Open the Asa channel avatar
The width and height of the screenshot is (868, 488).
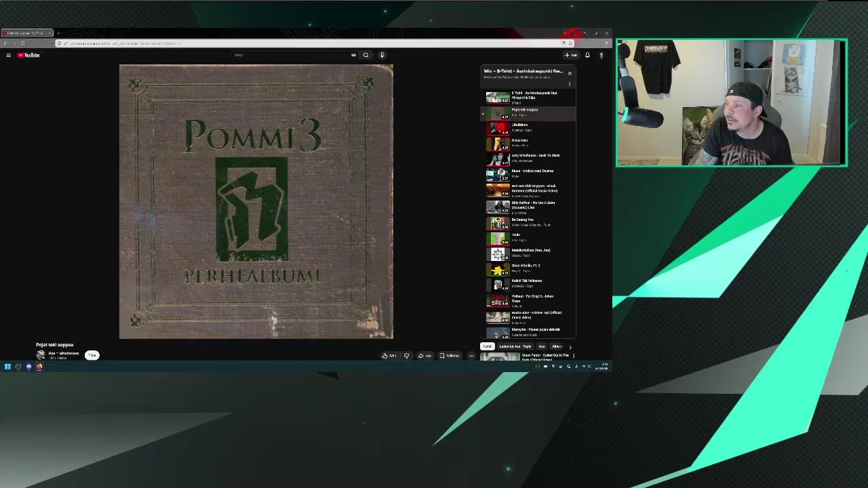point(41,355)
